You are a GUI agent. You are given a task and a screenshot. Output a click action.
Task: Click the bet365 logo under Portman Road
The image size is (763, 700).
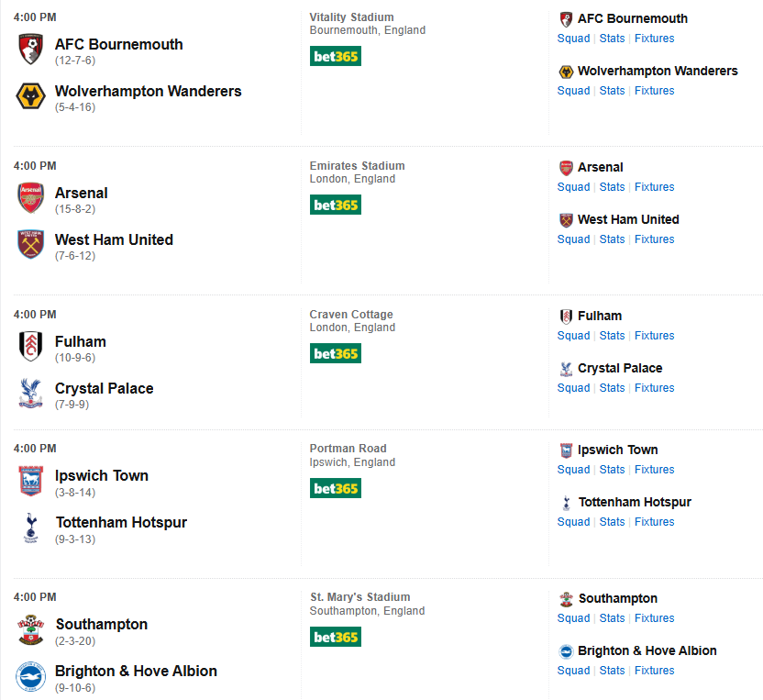336,488
